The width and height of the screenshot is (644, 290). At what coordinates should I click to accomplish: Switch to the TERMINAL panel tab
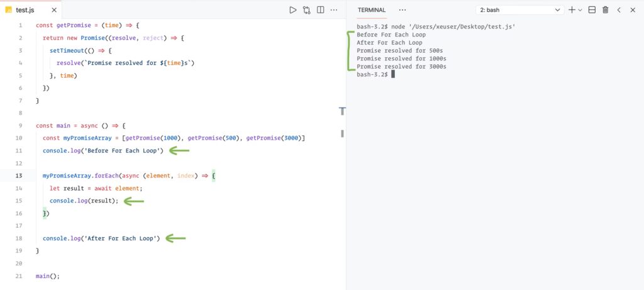point(372,10)
